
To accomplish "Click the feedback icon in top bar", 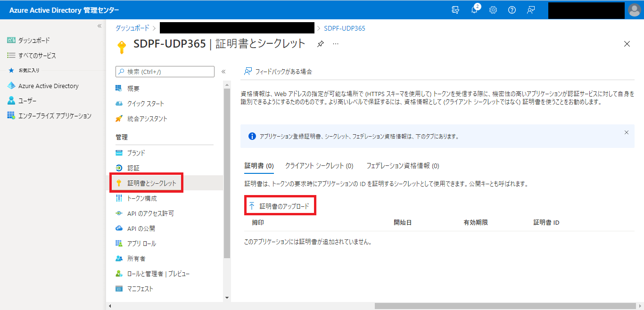I will (x=531, y=10).
